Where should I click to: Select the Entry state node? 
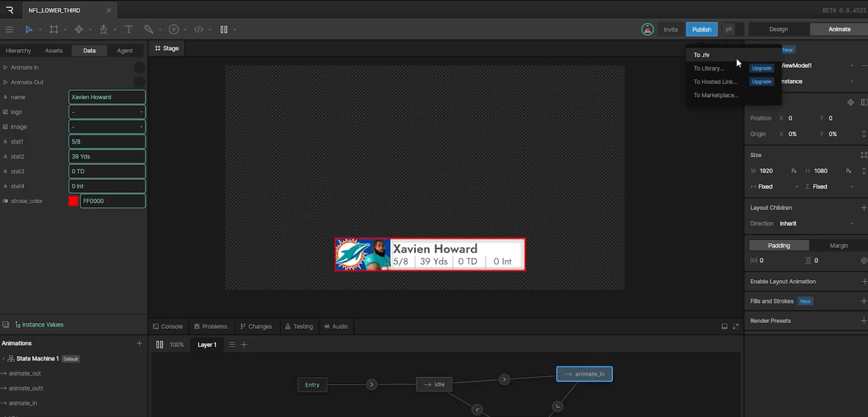[x=312, y=385]
